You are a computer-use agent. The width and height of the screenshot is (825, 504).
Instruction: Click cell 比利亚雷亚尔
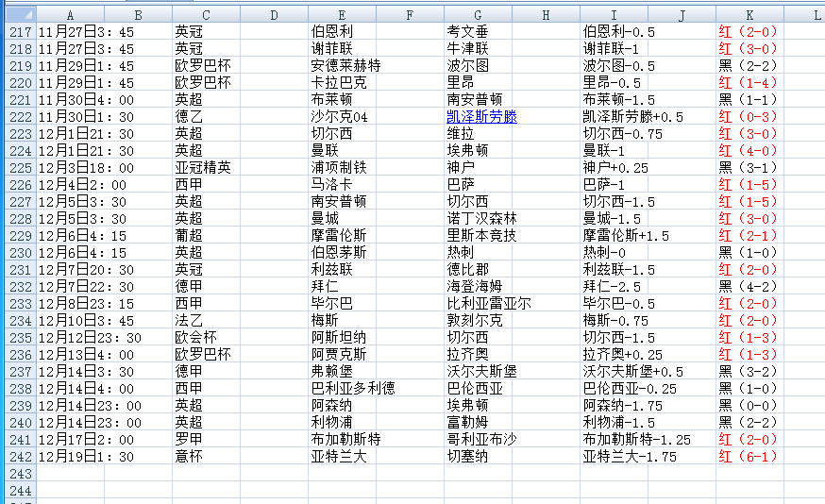(489, 304)
